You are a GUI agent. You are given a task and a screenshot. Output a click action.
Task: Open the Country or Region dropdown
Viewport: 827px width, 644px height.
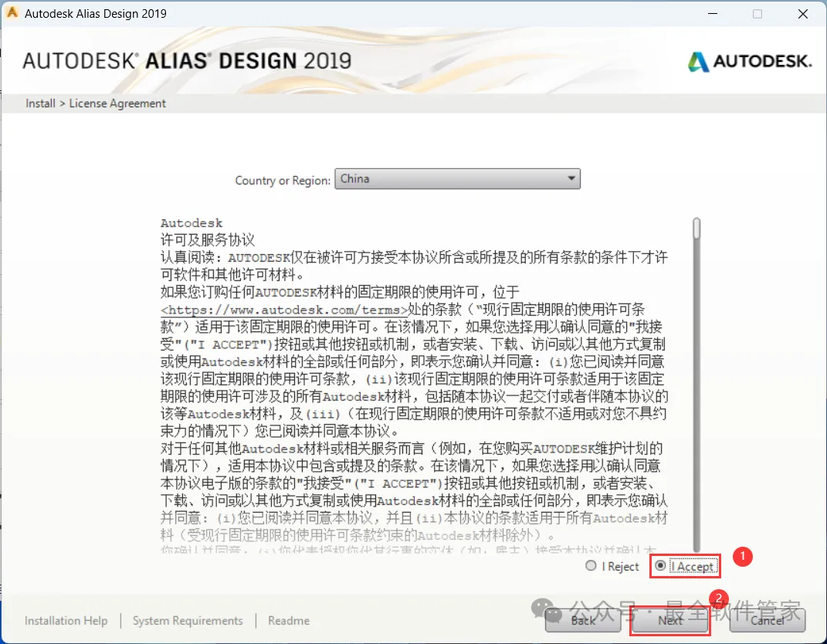point(457,179)
